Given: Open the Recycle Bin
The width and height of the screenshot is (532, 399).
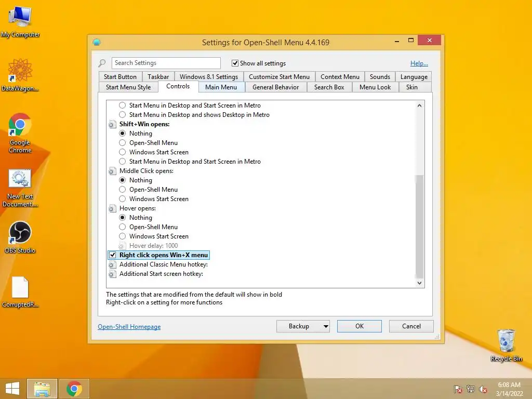Looking at the screenshot, I should coord(506,345).
